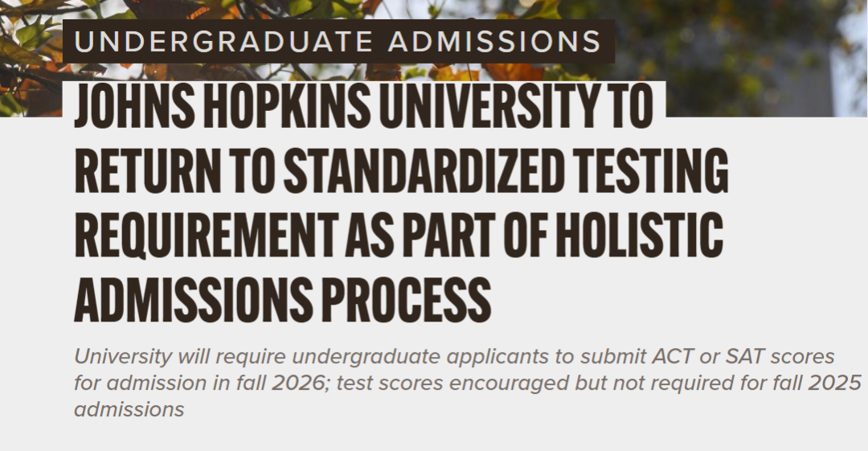Click the word 'TESTING' in the headline

pos(651,170)
